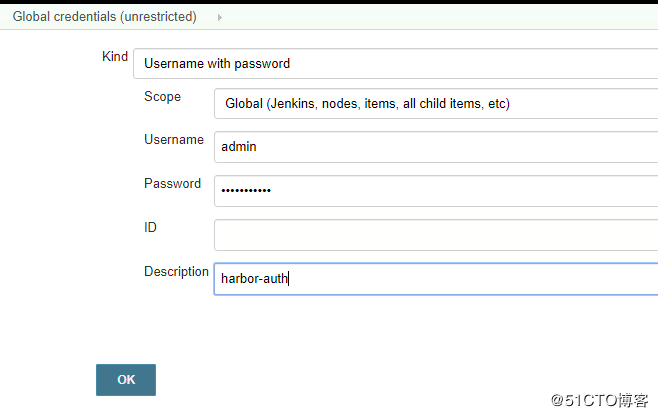Open the Kind dropdown
The image size is (658, 417).
click(395, 63)
